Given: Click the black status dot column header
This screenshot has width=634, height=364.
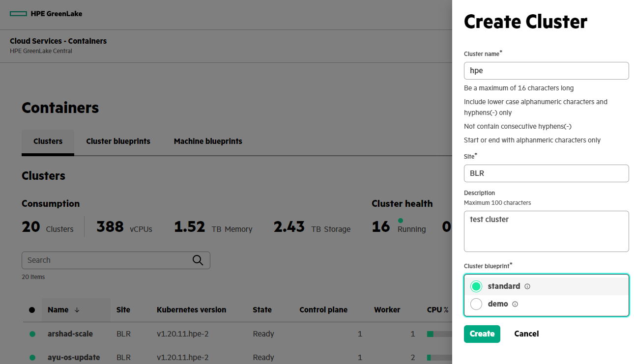Looking at the screenshot, I should click(32, 310).
